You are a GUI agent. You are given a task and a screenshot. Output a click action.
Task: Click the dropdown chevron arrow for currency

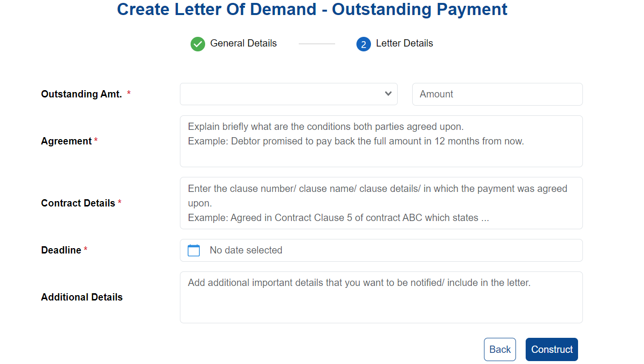388,94
